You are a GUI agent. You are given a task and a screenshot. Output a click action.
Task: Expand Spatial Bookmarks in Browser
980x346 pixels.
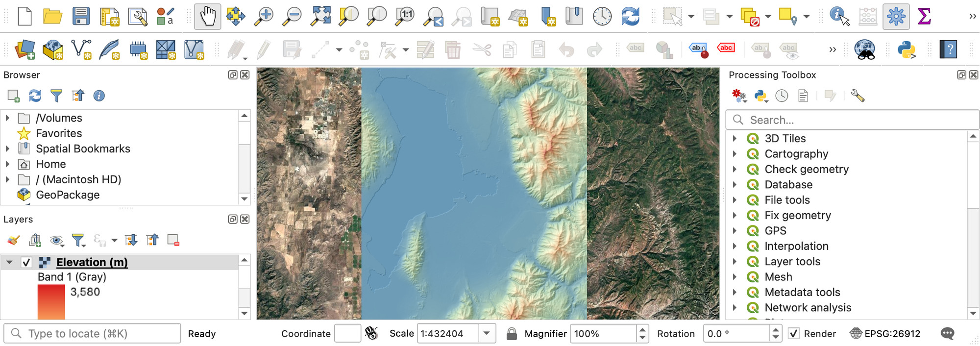(7, 148)
